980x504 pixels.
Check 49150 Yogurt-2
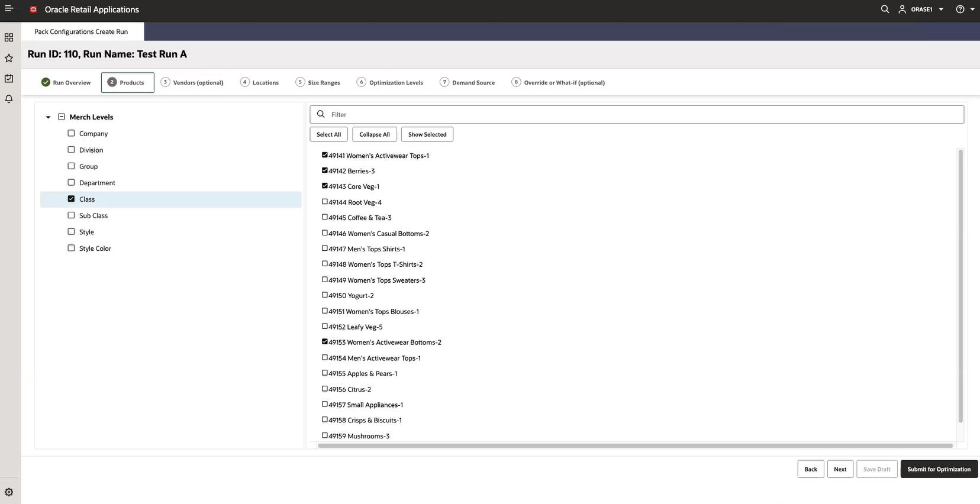click(324, 295)
